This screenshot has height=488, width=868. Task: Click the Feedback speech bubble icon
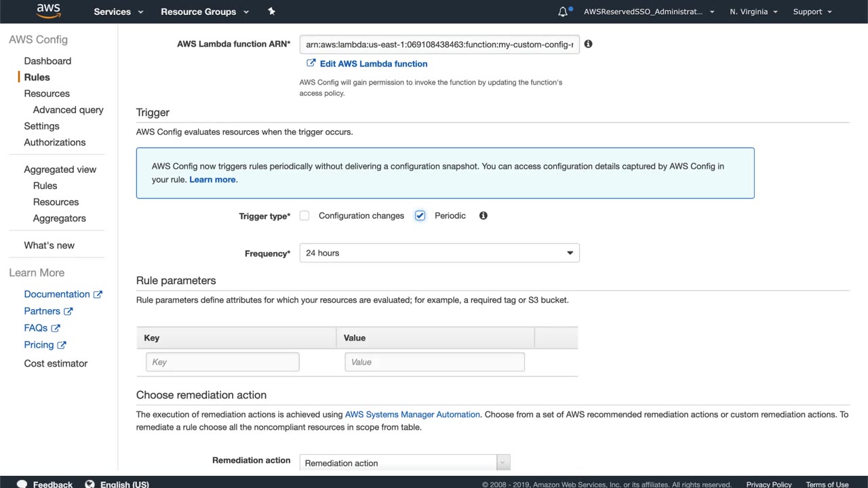pyautogui.click(x=22, y=484)
